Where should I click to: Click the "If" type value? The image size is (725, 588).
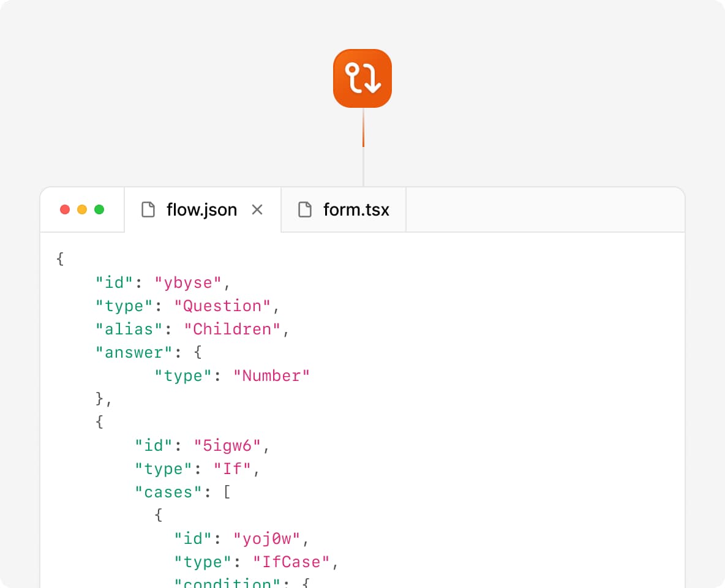tap(232, 469)
